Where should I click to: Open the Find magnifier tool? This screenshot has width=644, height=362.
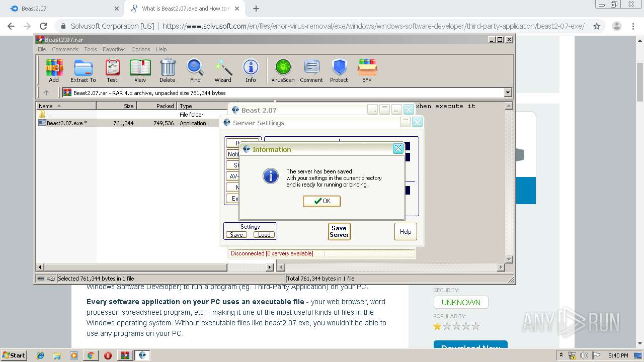coord(195,70)
